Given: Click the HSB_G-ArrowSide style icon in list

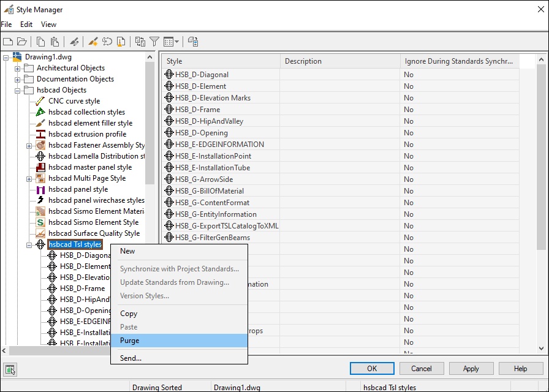Looking at the screenshot, I should tap(169, 179).
